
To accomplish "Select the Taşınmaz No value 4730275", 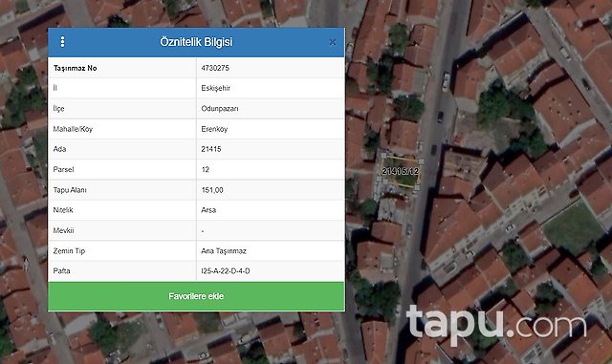I will pyautogui.click(x=215, y=68).
